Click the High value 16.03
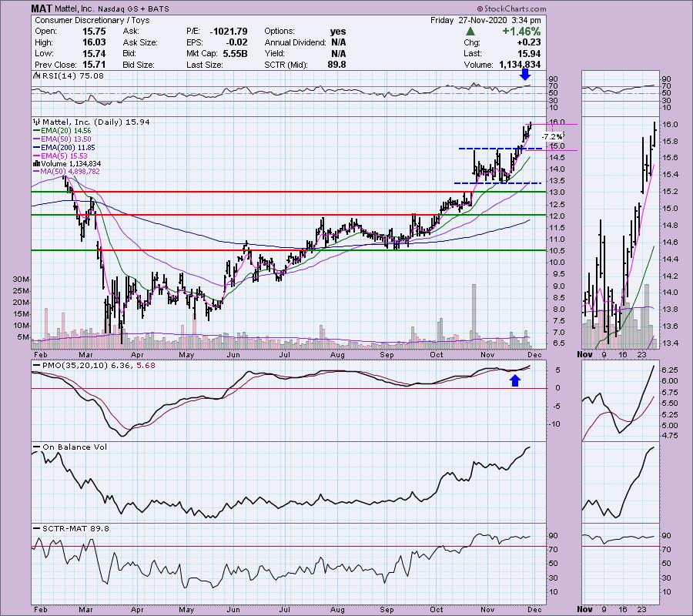Image resolution: width=693 pixels, height=616 pixels. click(94, 42)
